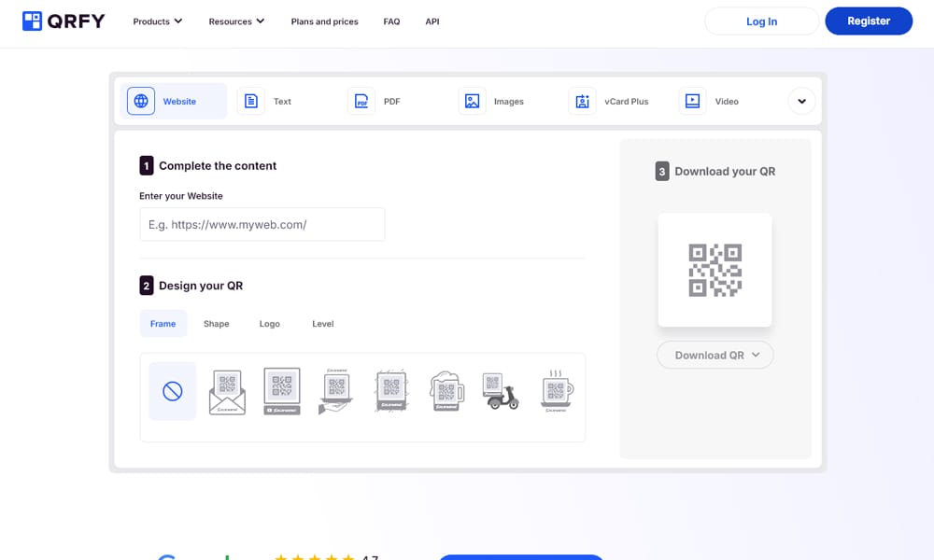
Task: Select the PDF QR type
Action: click(375, 101)
